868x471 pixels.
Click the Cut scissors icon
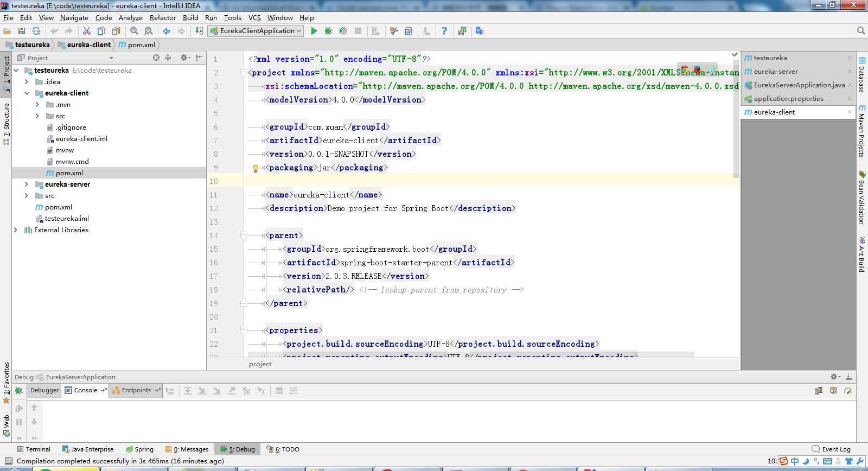(x=87, y=31)
